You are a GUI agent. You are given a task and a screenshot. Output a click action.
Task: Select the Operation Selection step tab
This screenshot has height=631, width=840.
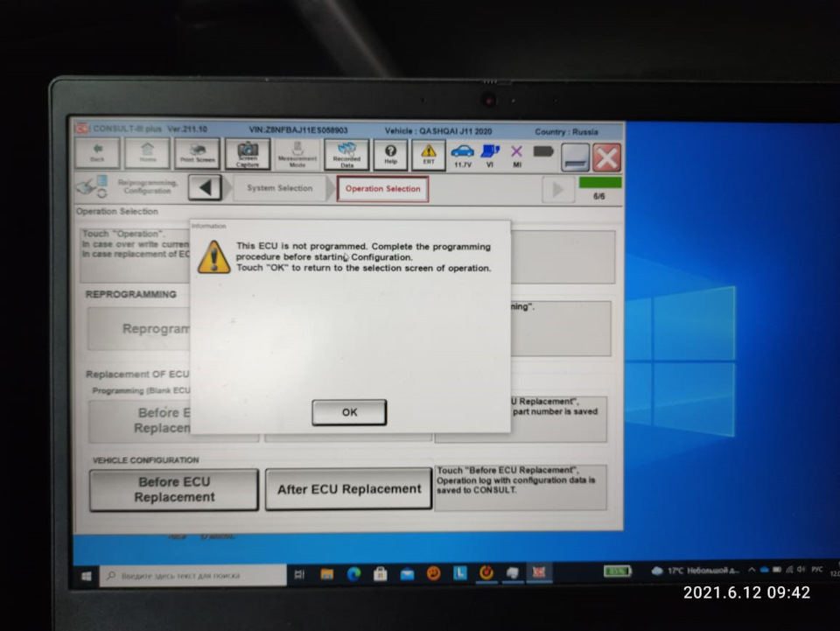(x=382, y=189)
